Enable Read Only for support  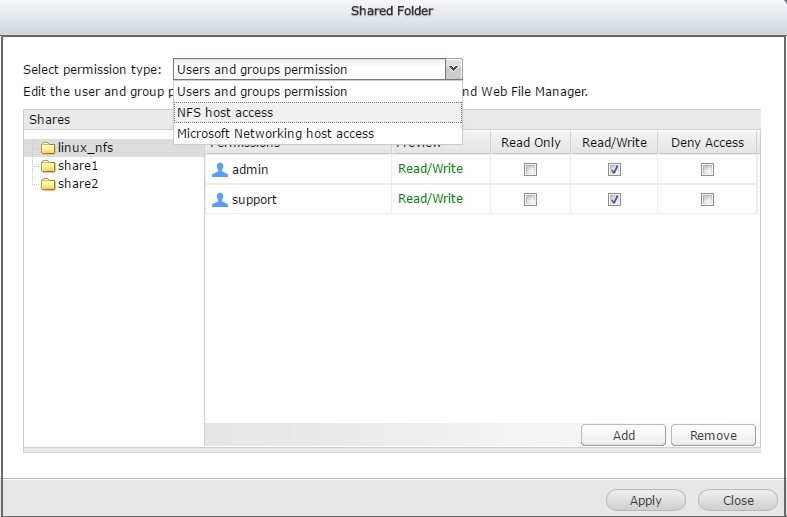click(530, 200)
